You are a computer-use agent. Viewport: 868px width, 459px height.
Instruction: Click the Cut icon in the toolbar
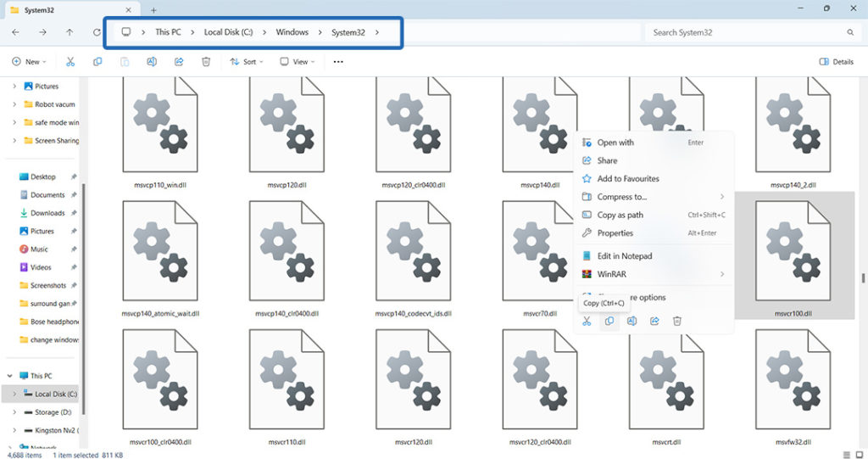coord(70,62)
